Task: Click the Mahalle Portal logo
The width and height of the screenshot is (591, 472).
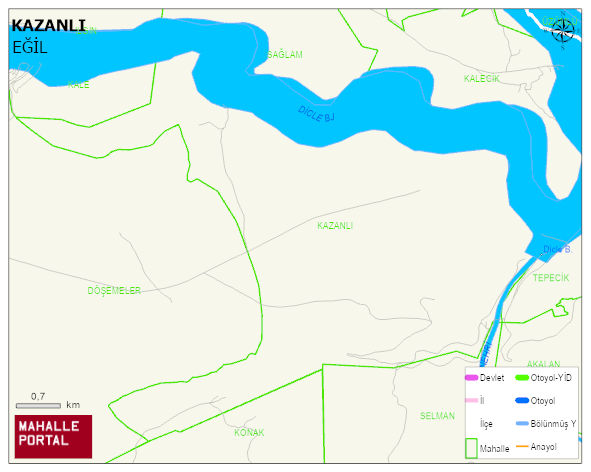Action: (x=53, y=437)
